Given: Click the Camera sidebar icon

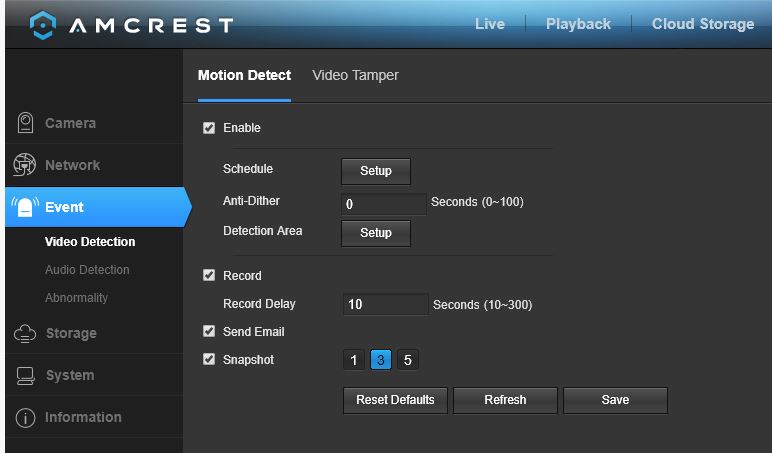Looking at the screenshot, I should click(25, 123).
